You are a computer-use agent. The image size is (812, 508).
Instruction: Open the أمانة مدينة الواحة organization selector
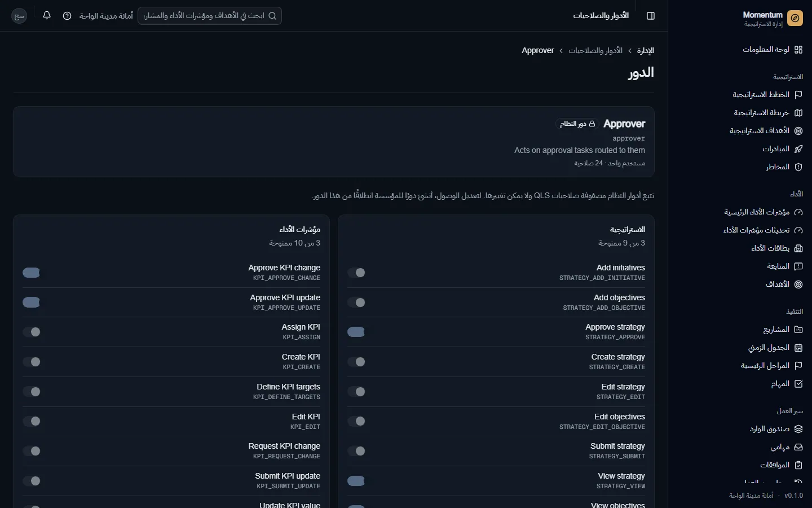coord(106,16)
